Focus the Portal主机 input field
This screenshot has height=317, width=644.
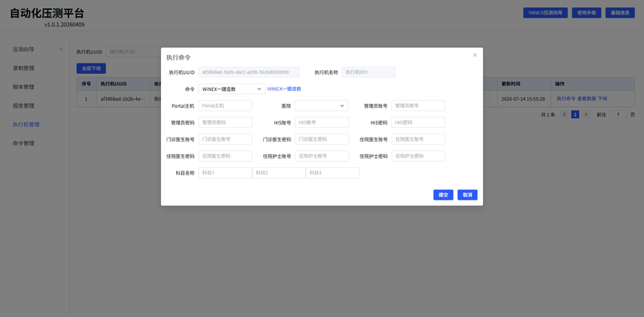click(225, 105)
